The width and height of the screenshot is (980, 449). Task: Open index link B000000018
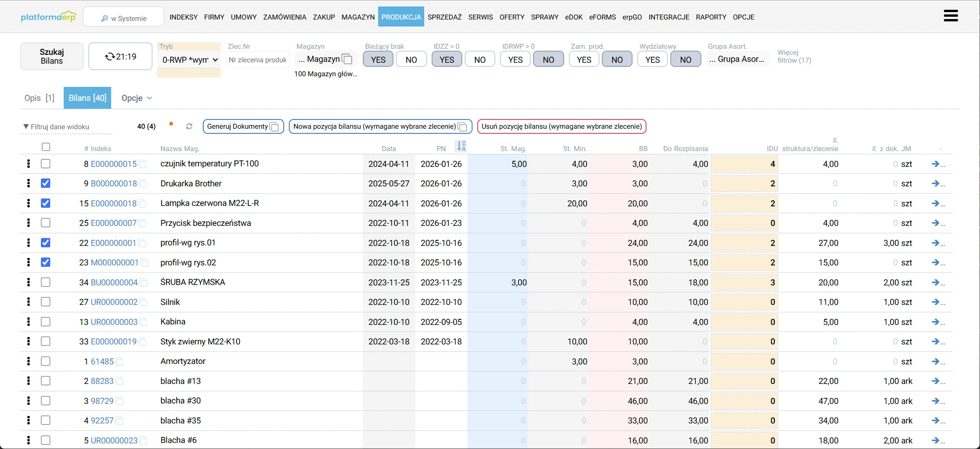[114, 184]
